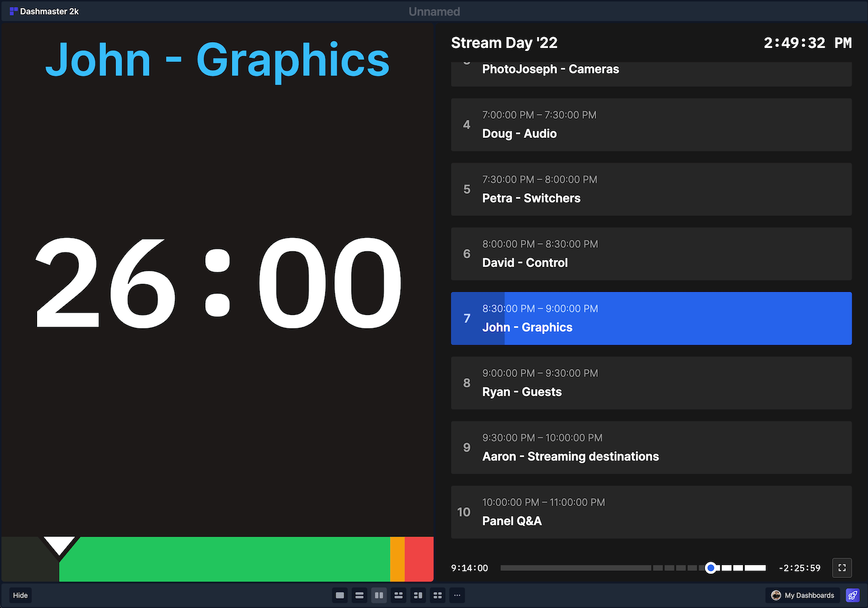Image resolution: width=868 pixels, height=608 pixels.
Task: Select the active two-column layout icon
Action: 379,595
